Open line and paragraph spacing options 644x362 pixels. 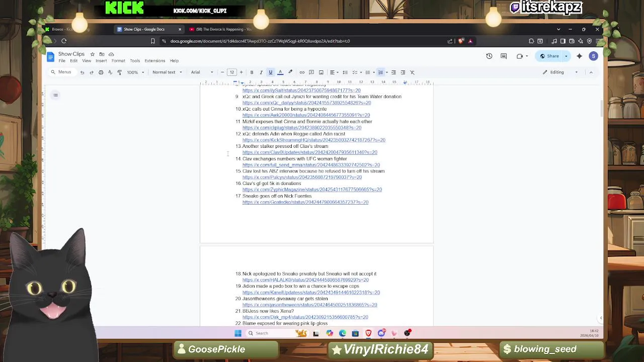click(345, 72)
